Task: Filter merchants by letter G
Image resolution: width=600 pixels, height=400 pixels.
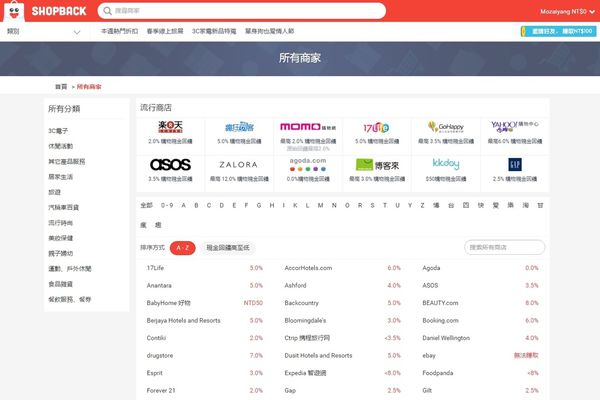Action: pos(259,206)
